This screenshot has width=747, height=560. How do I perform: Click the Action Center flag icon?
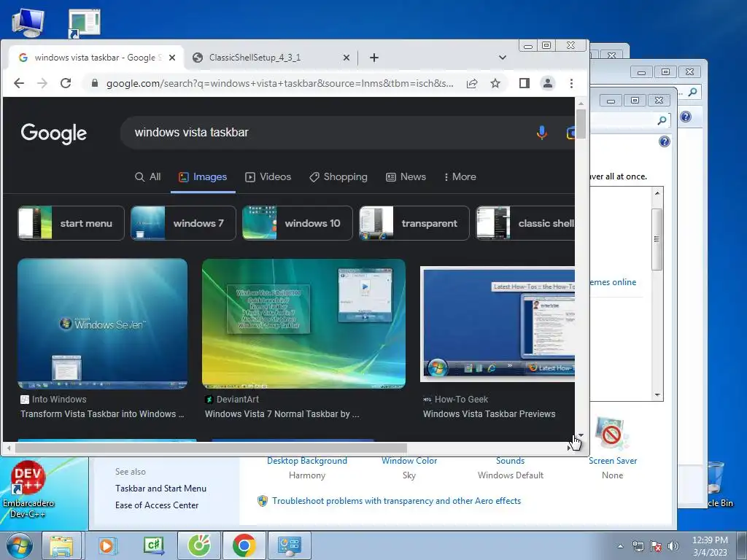coord(656,546)
